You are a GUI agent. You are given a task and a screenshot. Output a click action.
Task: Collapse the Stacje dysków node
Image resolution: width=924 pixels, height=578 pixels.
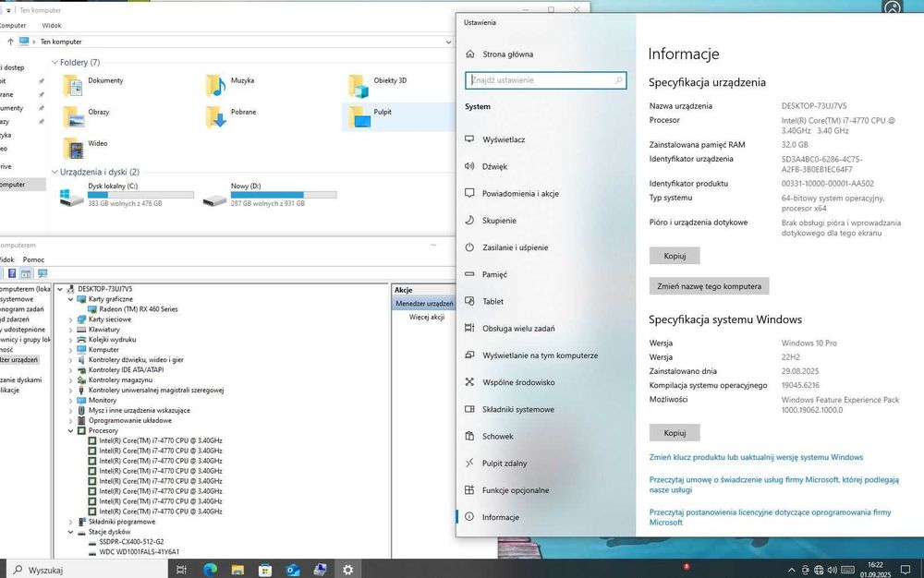pos(71,532)
